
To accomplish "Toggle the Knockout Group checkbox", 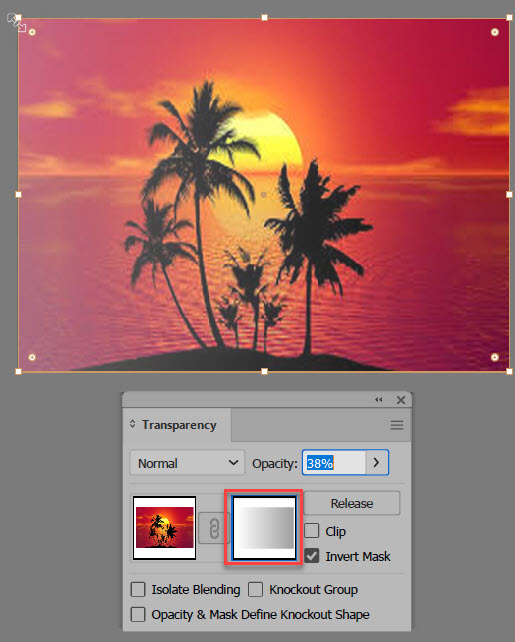I will (255, 590).
